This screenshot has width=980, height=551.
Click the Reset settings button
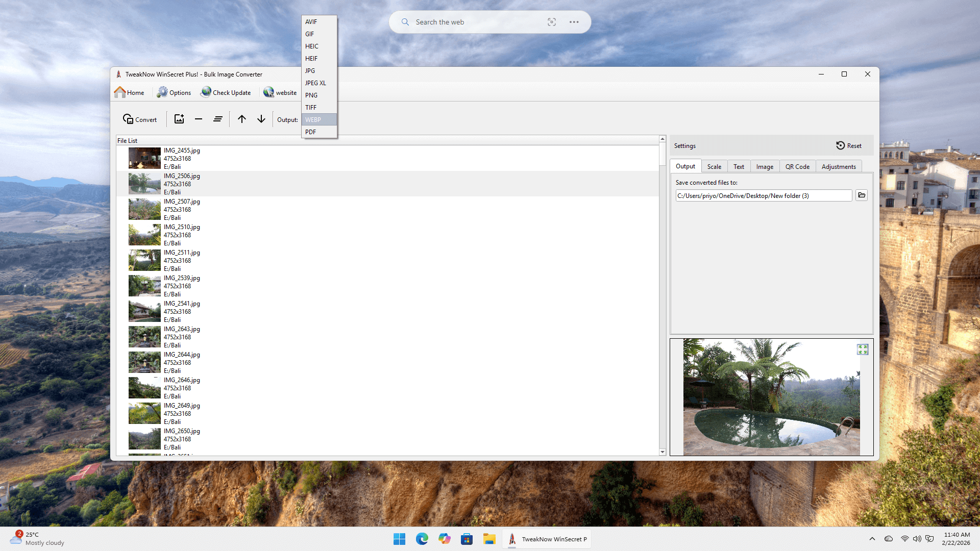click(x=849, y=145)
